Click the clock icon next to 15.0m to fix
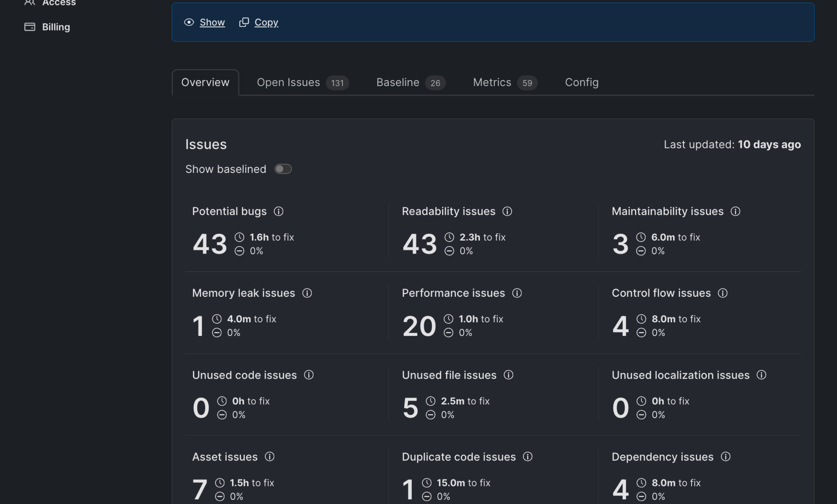This screenshot has height=504, width=837. pyautogui.click(x=427, y=483)
